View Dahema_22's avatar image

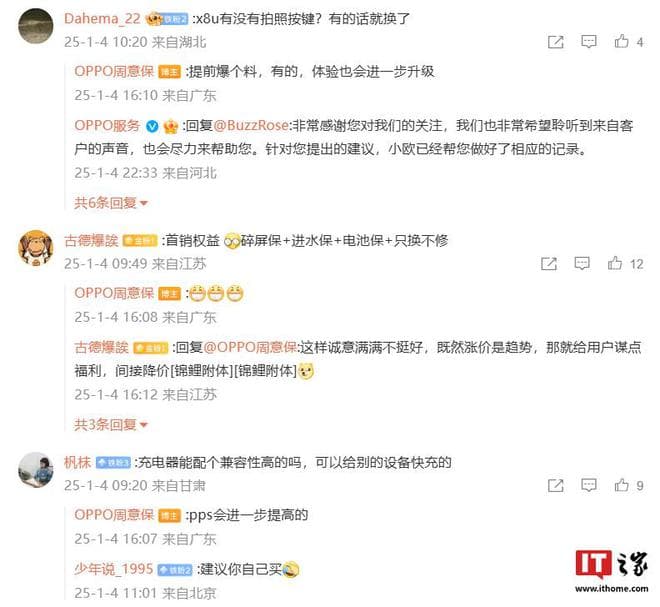tap(36, 26)
